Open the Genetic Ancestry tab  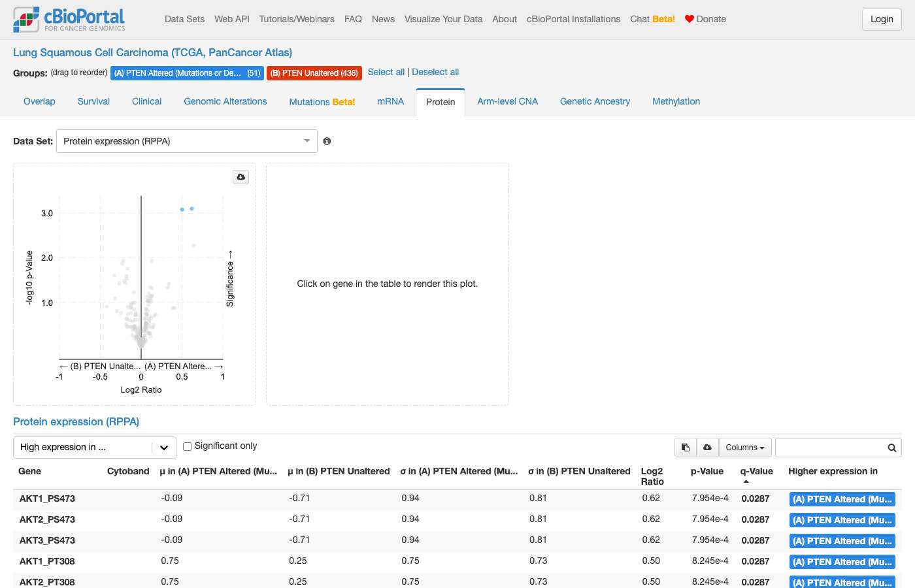pyautogui.click(x=595, y=101)
